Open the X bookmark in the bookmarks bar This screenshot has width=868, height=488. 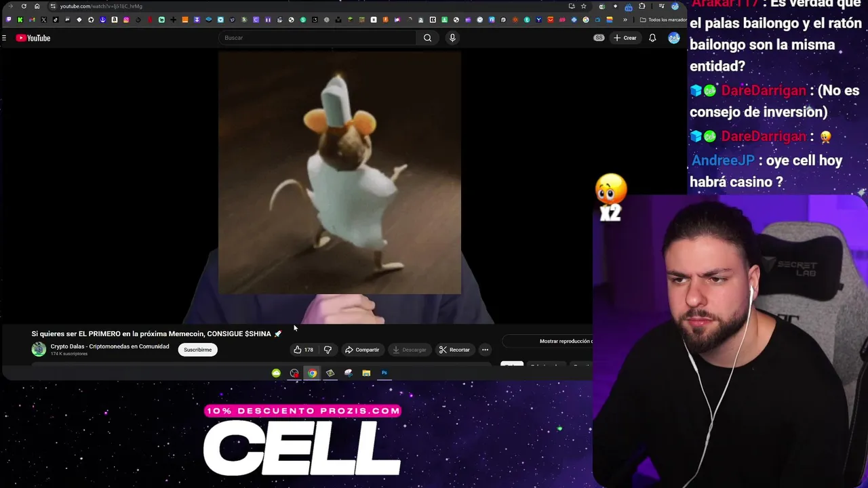[43, 20]
